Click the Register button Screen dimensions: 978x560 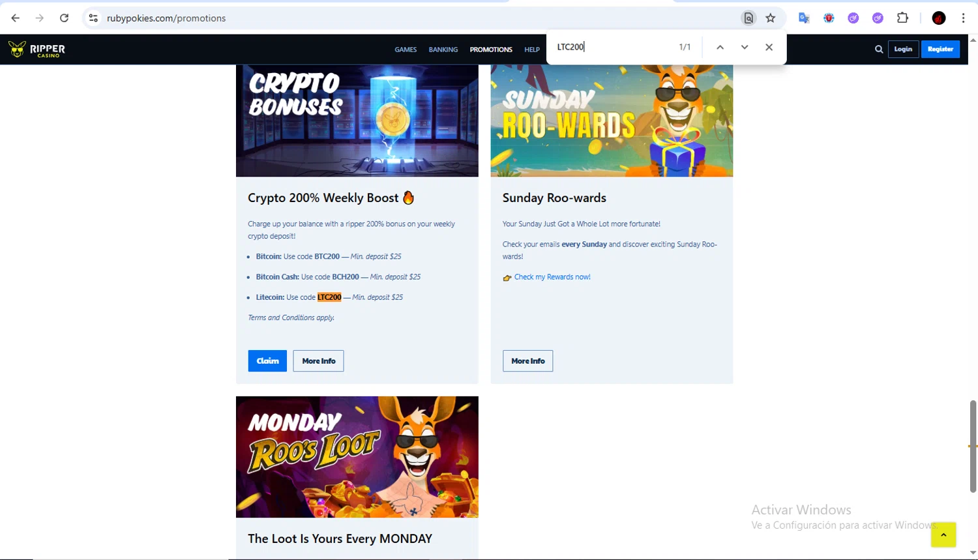(940, 49)
